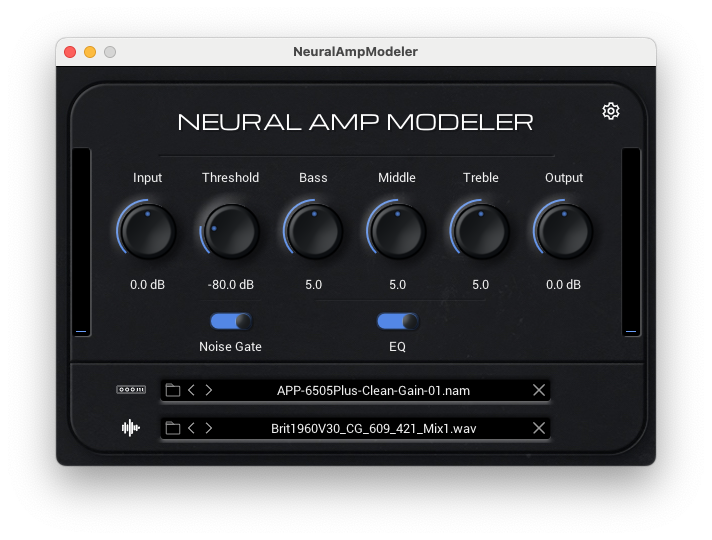The height and width of the screenshot is (540, 712).
Task: Click the Threshold value -80.0 dB
Action: [231, 285]
